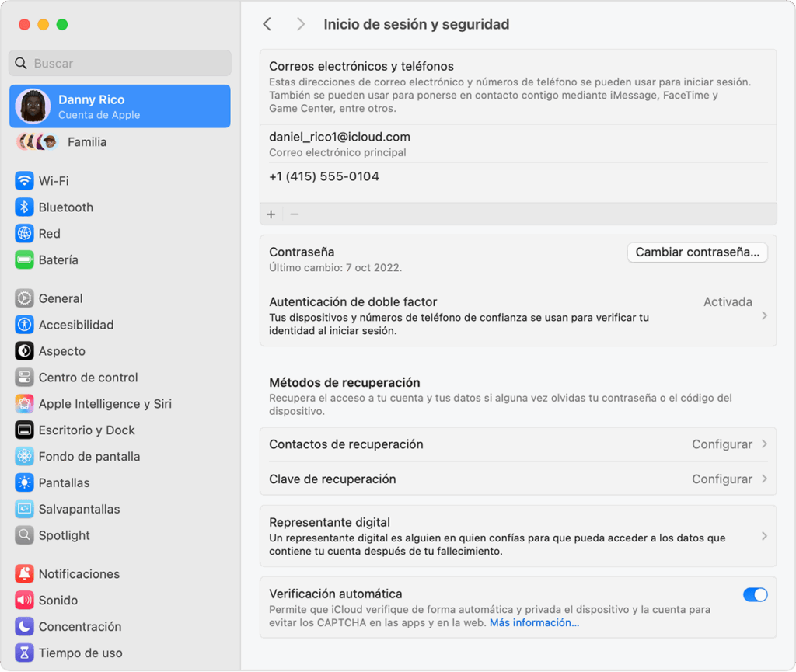Select Bluetooth label in sidebar

[66, 207]
